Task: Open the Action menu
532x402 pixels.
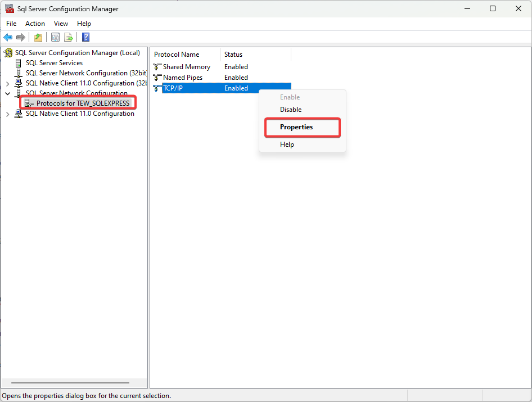Action: tap(35, 24)
